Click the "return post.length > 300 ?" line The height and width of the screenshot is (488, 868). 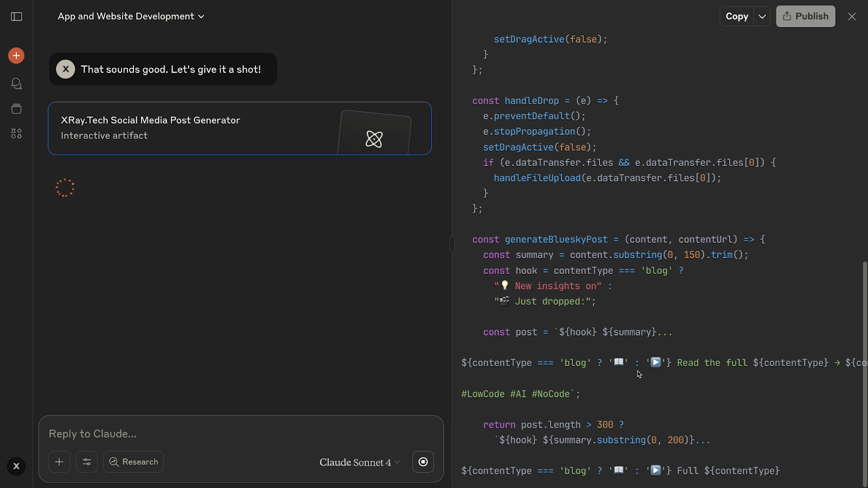pyautogui.click(x=553, y=425)
